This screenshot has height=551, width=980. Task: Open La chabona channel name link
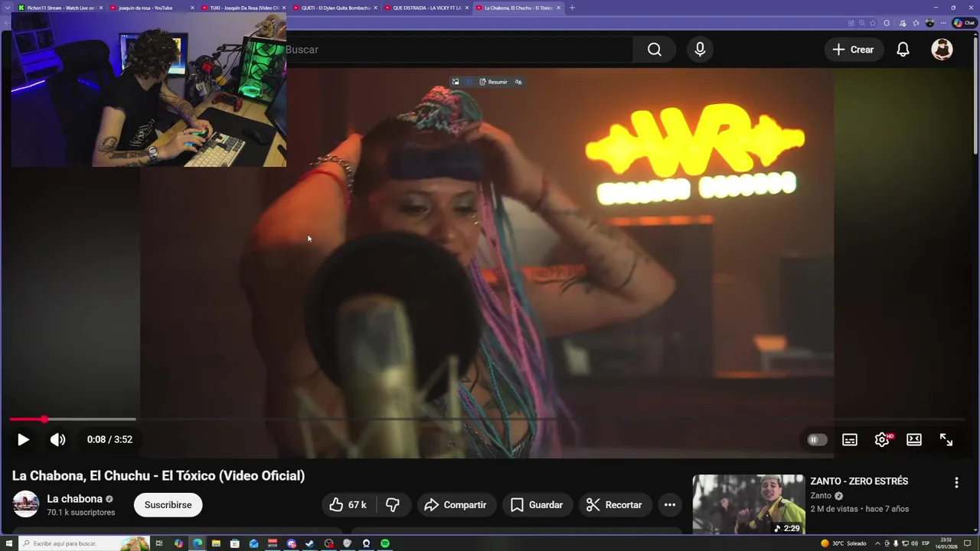74,499
